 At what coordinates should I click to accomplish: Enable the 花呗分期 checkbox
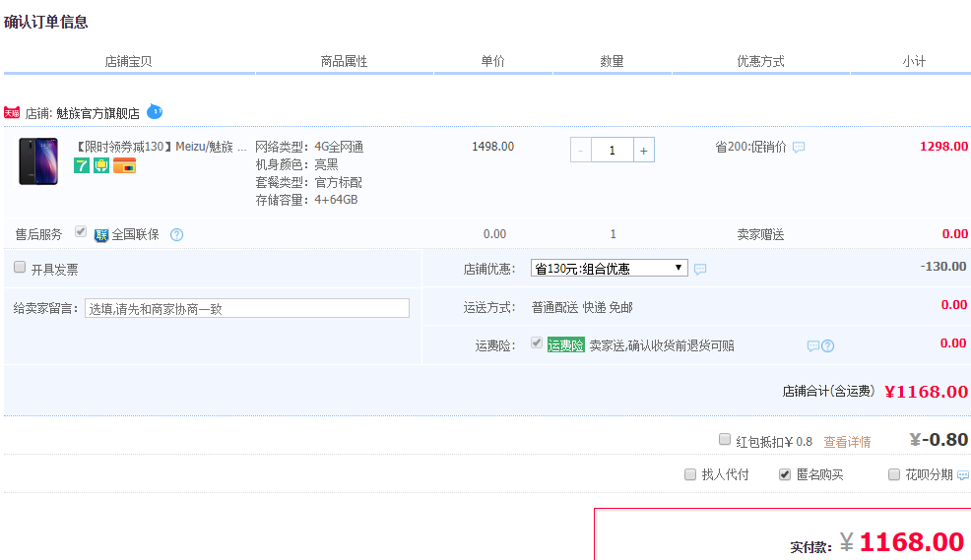(894, 474)
